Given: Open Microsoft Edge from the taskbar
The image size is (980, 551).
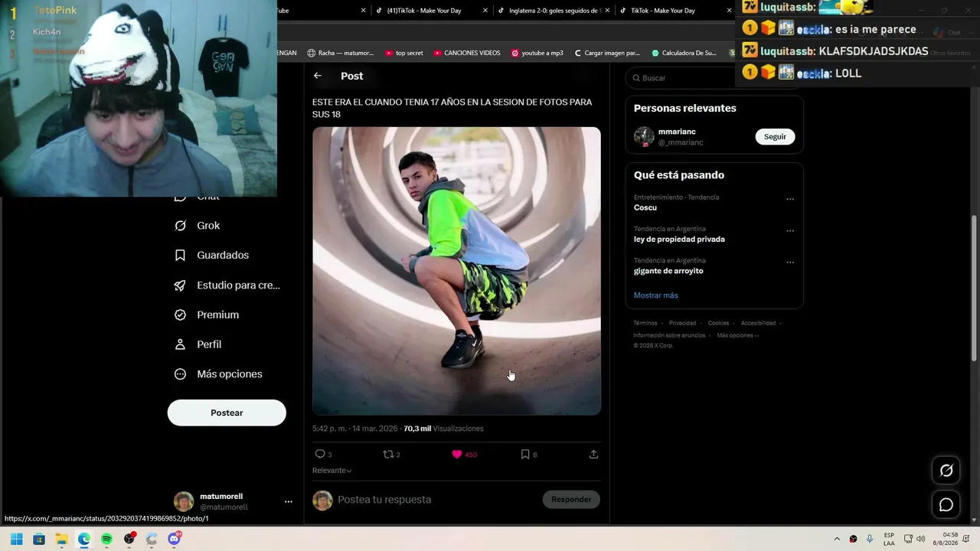Looking at the screenshot, I should tap(83, 540).
